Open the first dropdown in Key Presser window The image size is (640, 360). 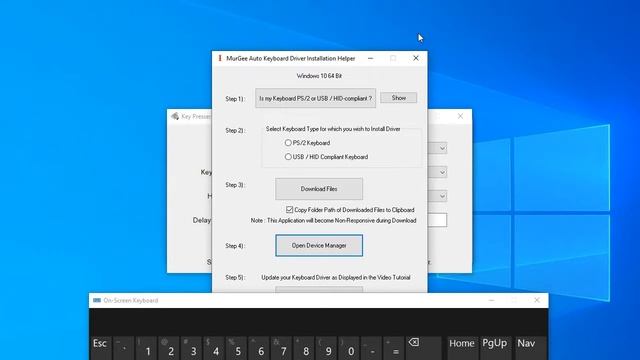pyautogui.click(x=442, y=148)
